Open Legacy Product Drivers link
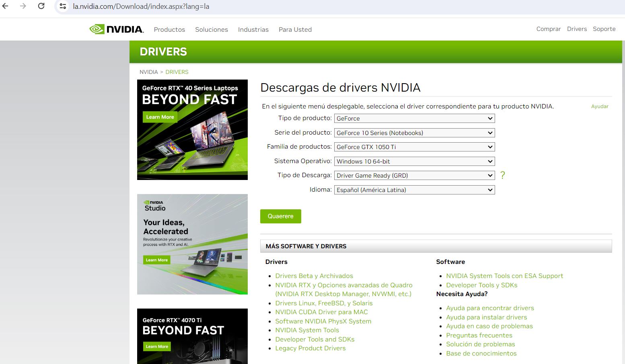Image resolution: width=625 pixels, height=364 pixels. (x=310, y=348)
